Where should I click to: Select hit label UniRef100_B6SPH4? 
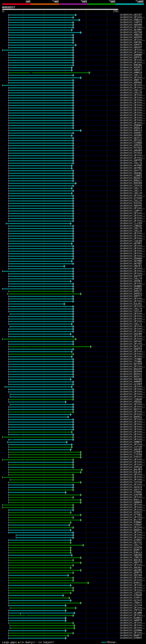(x=131, y=371)
